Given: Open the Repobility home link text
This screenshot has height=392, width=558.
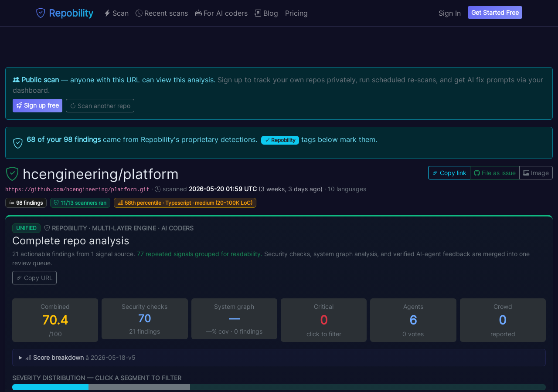Looking at the screenshot, I should pyautogui.click(x=71, y=13).
